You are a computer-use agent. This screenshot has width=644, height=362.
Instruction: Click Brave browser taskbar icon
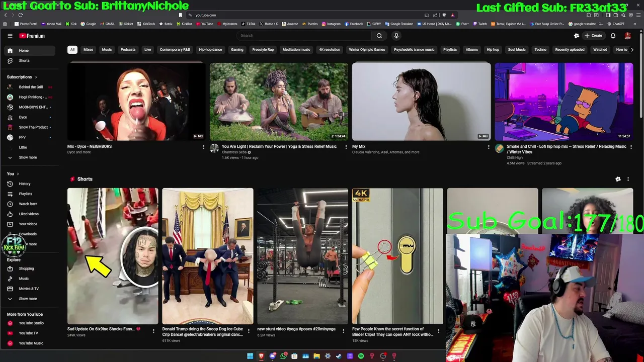(261, 356)
